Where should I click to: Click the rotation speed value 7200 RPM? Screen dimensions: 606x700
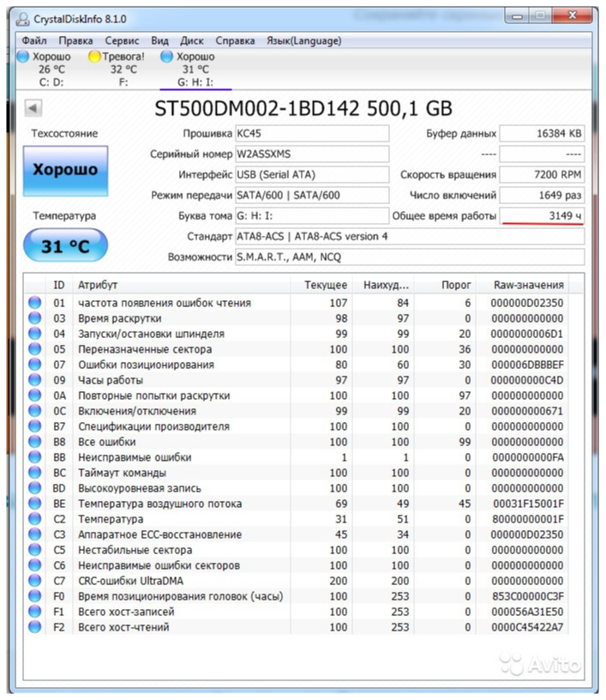pyautogui.click(x=542, y=174)
